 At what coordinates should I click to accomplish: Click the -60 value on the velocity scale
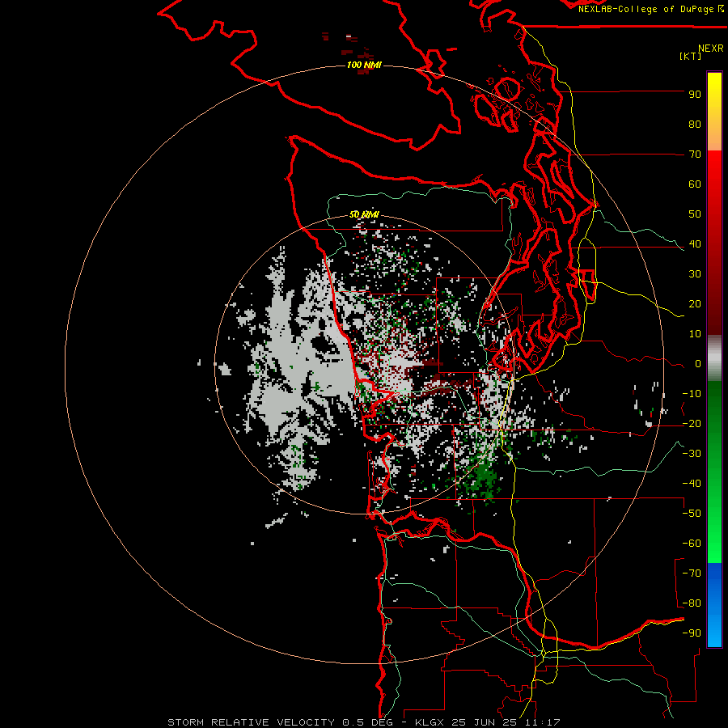[x=692, y=544]
